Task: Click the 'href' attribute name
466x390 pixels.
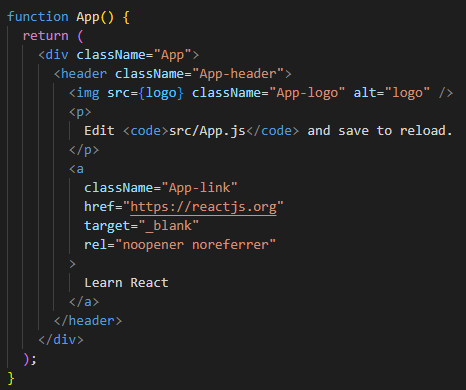Action: (99, 207)
